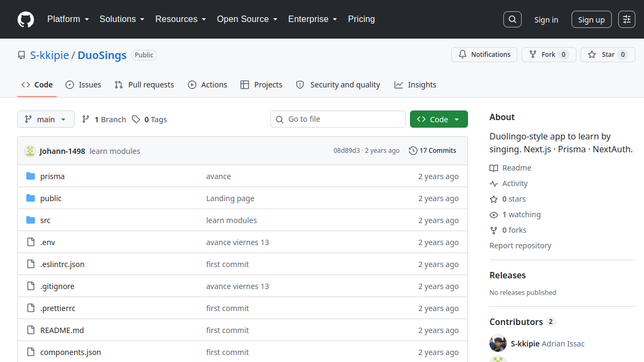This screenshot has height=362, width=644.
Task: Click the bell icon in Notifications button
Action: tap(463, 55)
